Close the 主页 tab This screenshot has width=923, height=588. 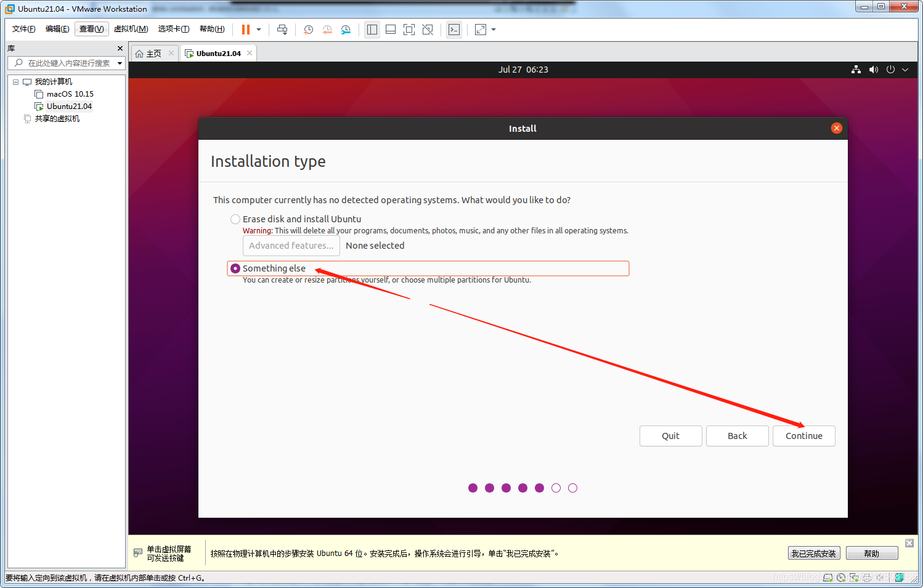point(171,53)
